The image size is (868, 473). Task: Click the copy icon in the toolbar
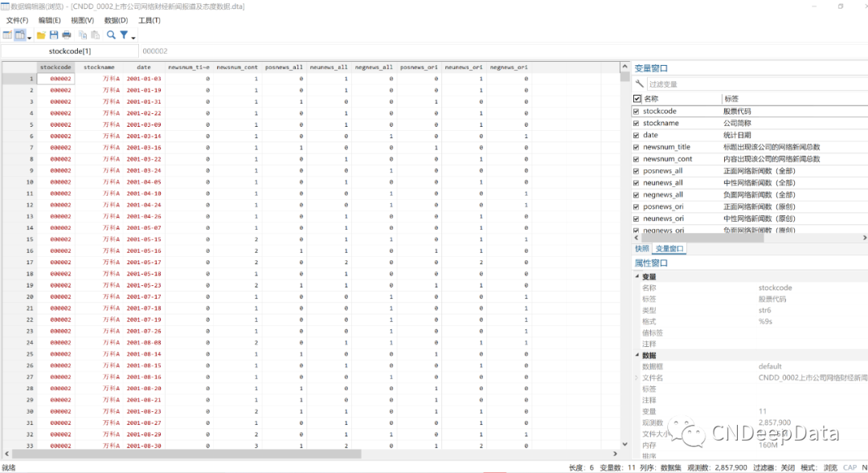pyautogui.click(x=83, y=35)
